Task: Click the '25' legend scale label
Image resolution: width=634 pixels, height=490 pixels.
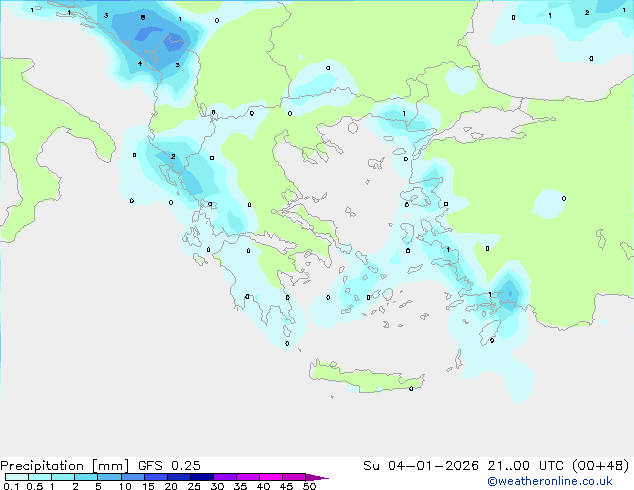Action: click(194, 486)
